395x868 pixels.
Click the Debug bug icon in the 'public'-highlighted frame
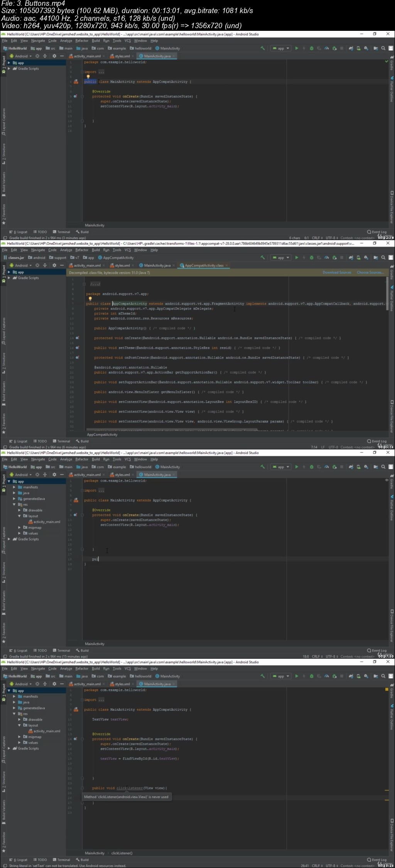click(x=312, y=48)
